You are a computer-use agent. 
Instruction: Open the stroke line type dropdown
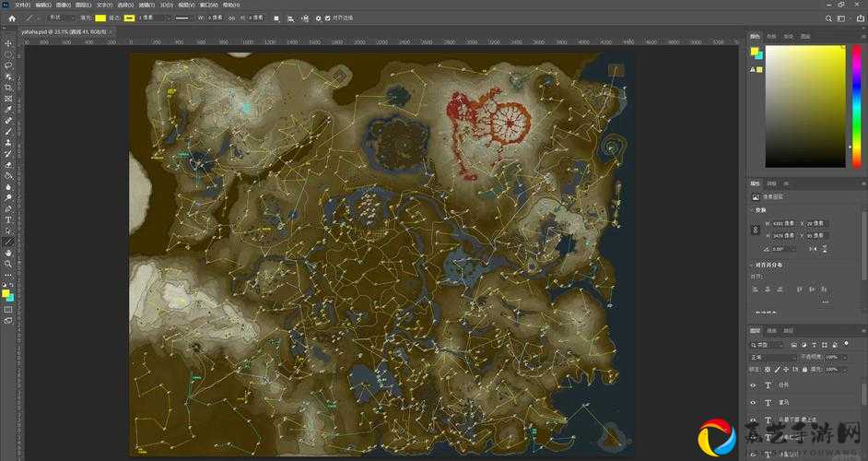tap(183, 18)
